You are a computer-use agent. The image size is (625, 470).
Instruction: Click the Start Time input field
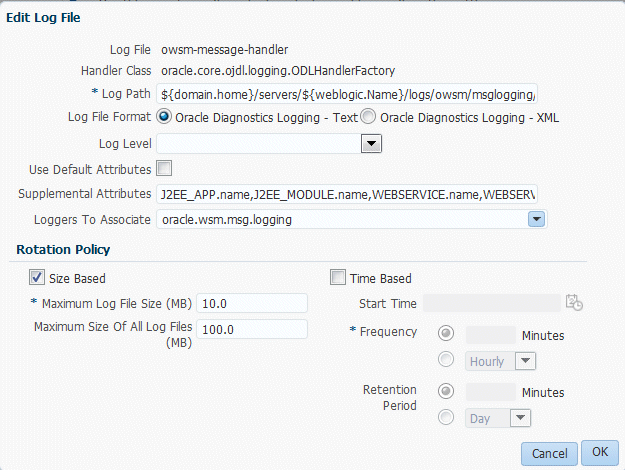(492, 303)
